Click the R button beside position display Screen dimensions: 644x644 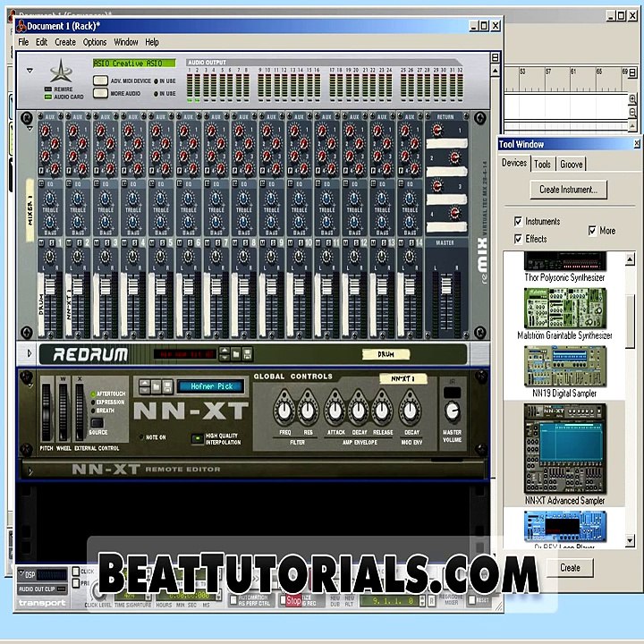click(x=432, y=601)
